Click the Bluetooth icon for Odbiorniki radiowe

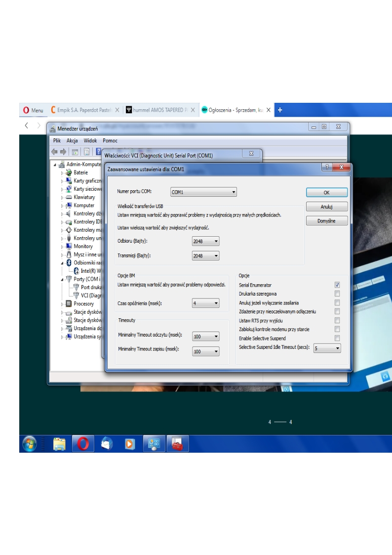click(69, 262)
